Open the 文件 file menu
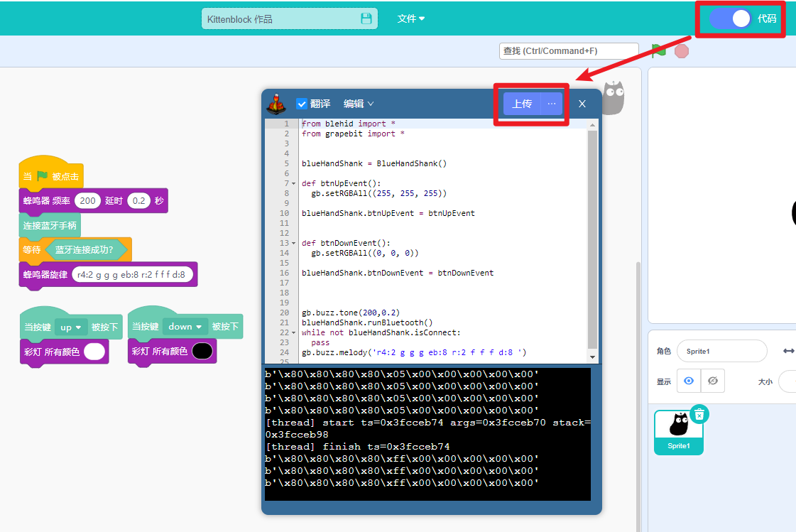Image resolution: width=796 pixels, height=532 pixels. pos(410,18)
